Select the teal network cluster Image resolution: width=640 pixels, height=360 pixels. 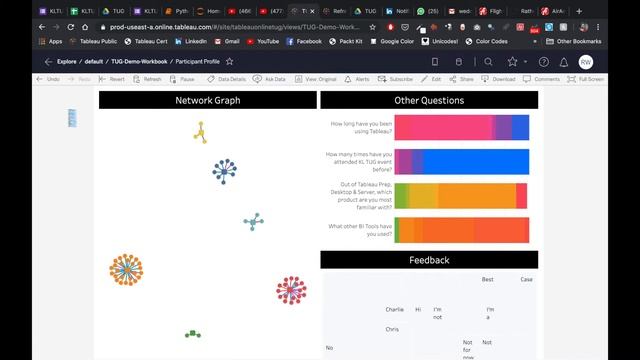tap(253, 222)
